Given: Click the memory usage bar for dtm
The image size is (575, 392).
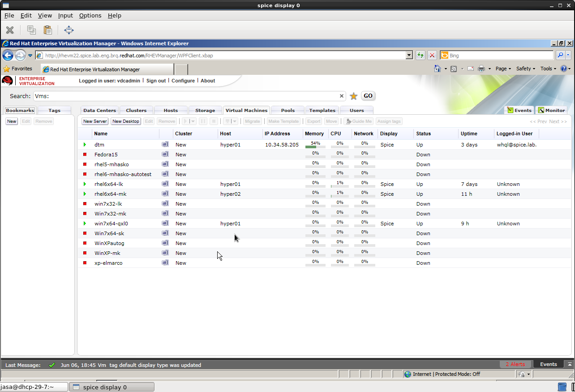Looking at the screenshot, I should (x=315, y=146).
